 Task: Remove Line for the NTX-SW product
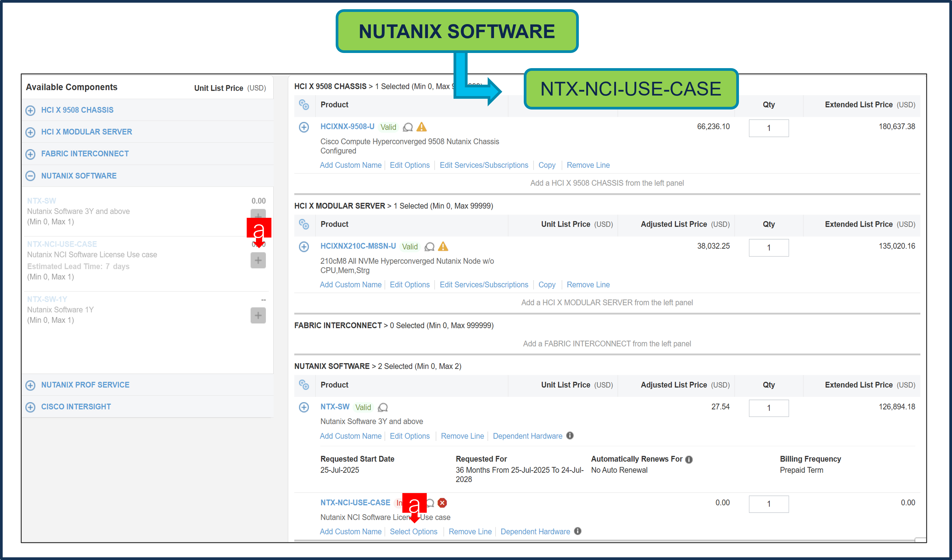pyautogui.click(x=462, y=436)
